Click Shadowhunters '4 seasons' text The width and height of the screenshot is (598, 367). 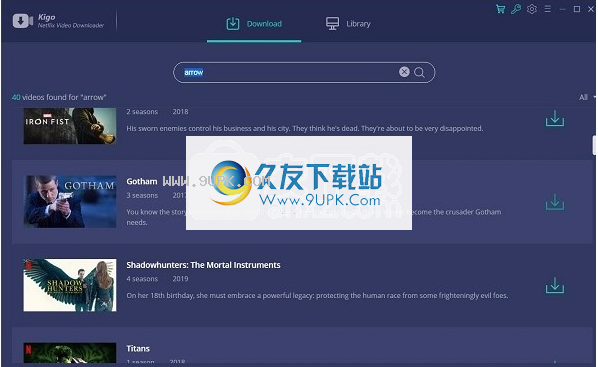pos(142,279)
